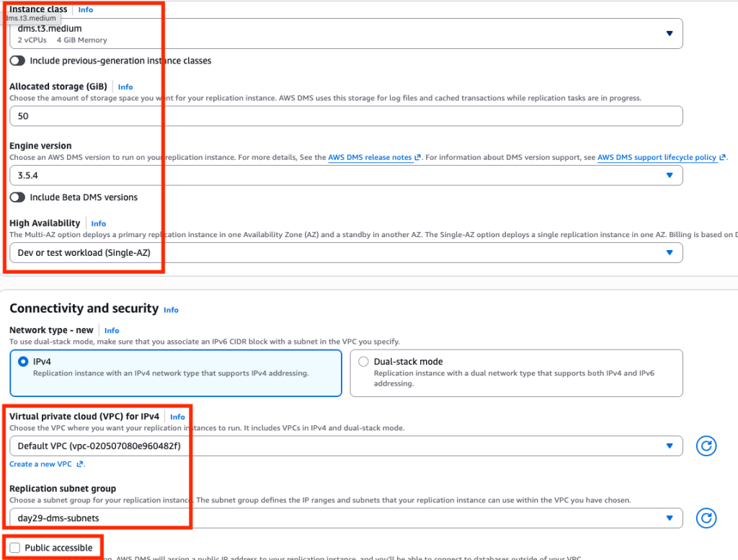This screenshot has height=560, width=738.
Task: Click the Engine version label text
Action: click(40, 146)
